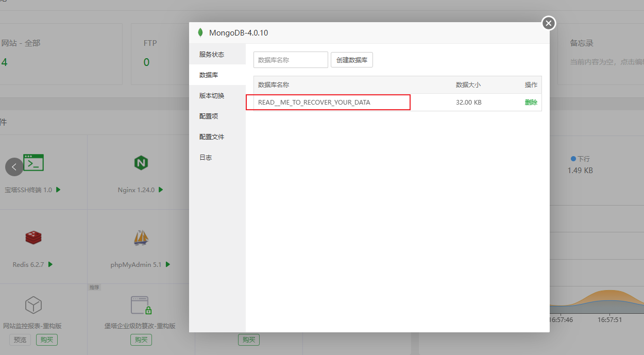This screenshot has height=355, width=644.
Task: Click the 16:57:46 chart axis label
Action: click(561, 319)
